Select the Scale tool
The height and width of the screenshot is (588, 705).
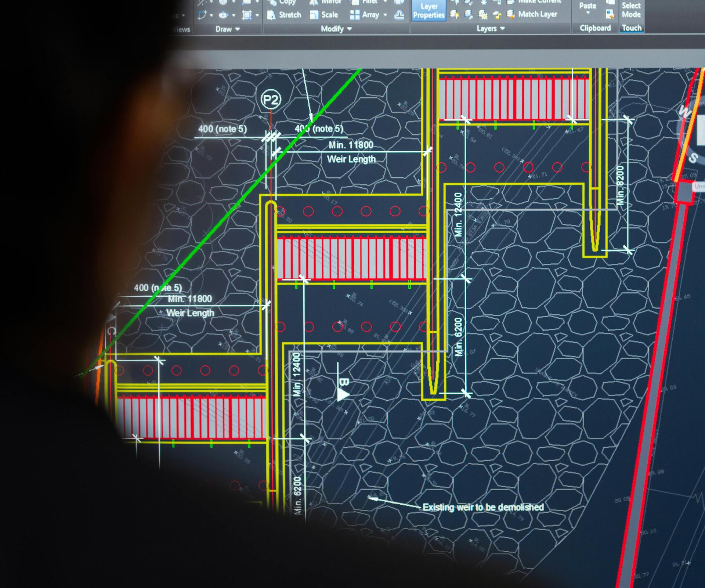[x=324, y=15]
